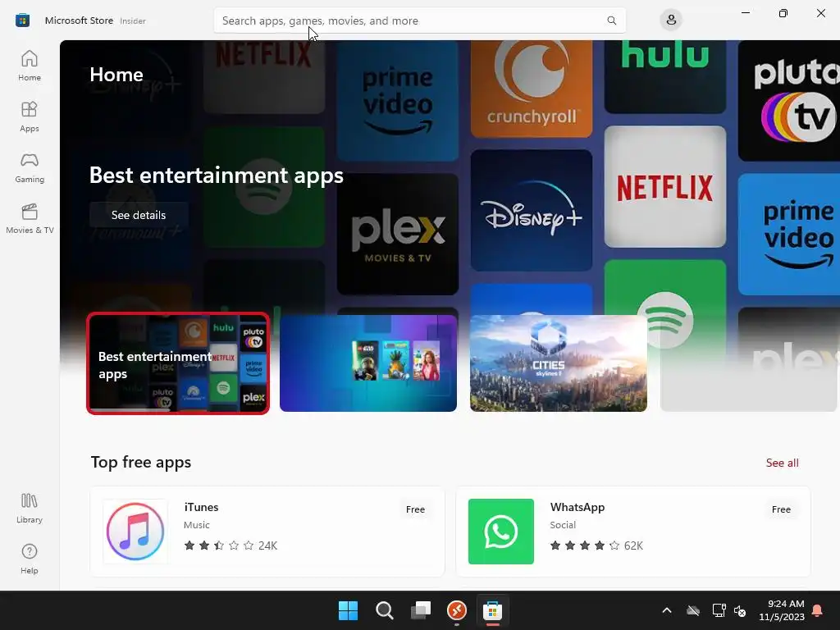This screenshot has width=840, height=630.
Task: Click the WhatsApp app icon
Action: 501,532
